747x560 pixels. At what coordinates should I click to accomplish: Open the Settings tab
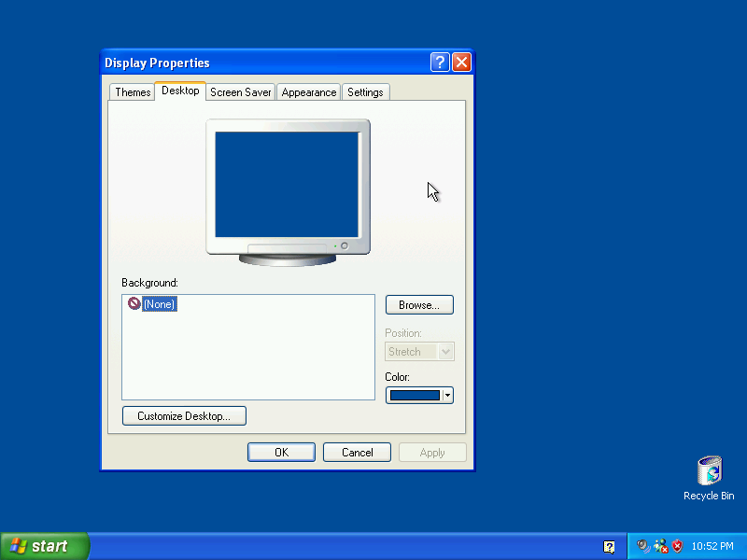365,92
